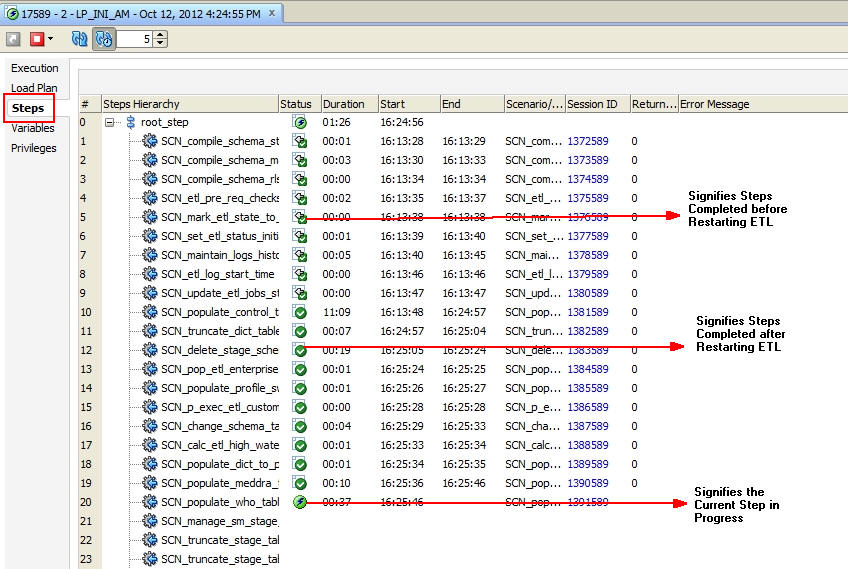Sort by Status column header
Screen dimensions: 848x569
(300, 104)
